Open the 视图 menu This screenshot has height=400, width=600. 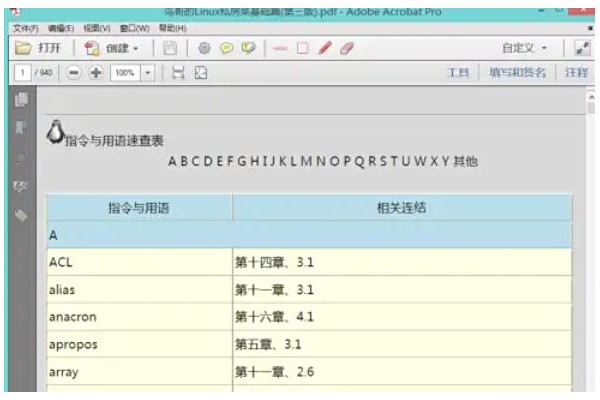[96, 28]
